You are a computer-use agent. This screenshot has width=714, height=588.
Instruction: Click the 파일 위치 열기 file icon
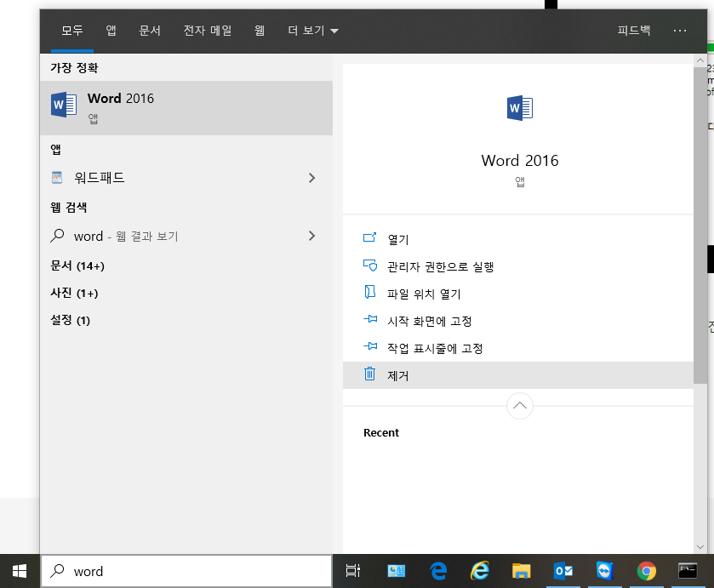[369, 292]
